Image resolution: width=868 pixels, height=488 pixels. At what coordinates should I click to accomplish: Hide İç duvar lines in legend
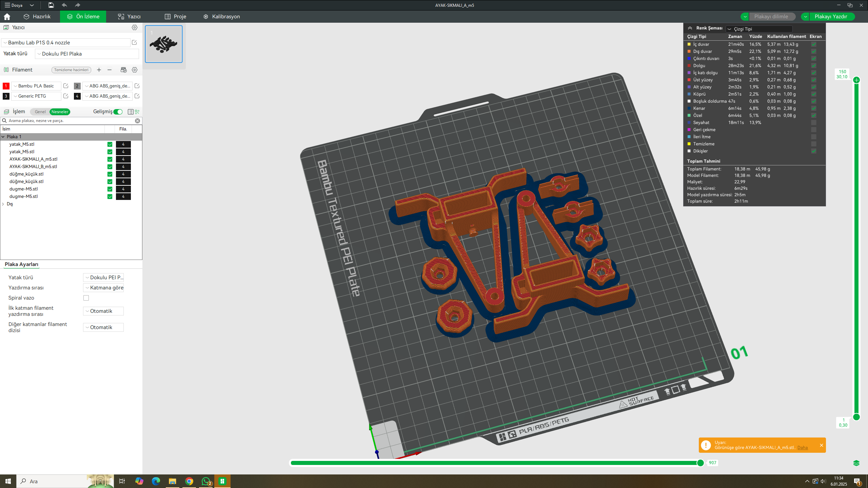pyautogui.click(x=814, y=44)
